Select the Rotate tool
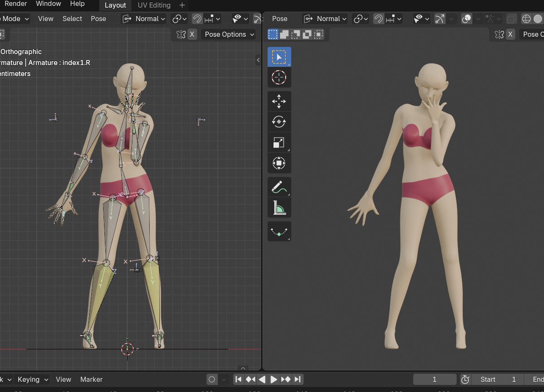The width and height of the screenshot is (544, 392). [279, 122]
